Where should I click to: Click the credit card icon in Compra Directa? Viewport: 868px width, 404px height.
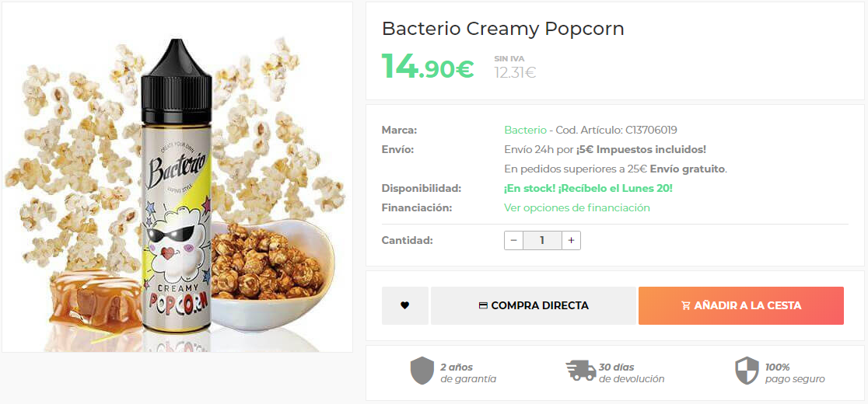(483, 305)
